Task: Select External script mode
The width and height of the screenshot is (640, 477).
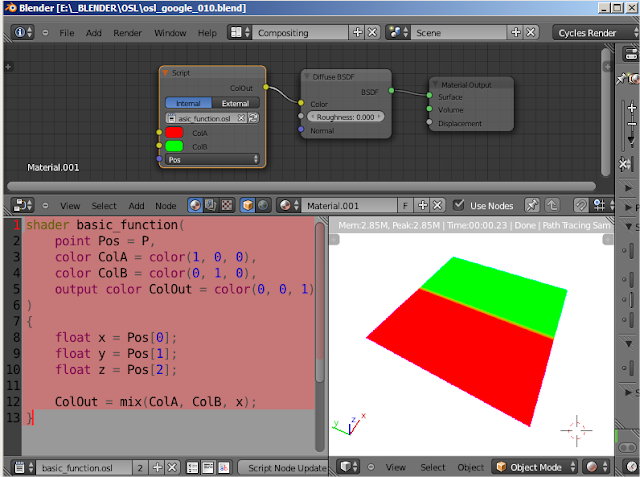Action: tap(236, 103)
